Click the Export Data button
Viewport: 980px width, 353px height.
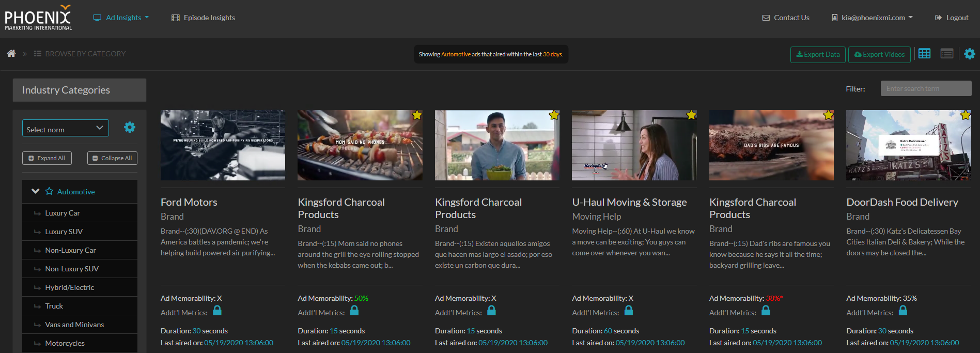click(x=818, y=54)
